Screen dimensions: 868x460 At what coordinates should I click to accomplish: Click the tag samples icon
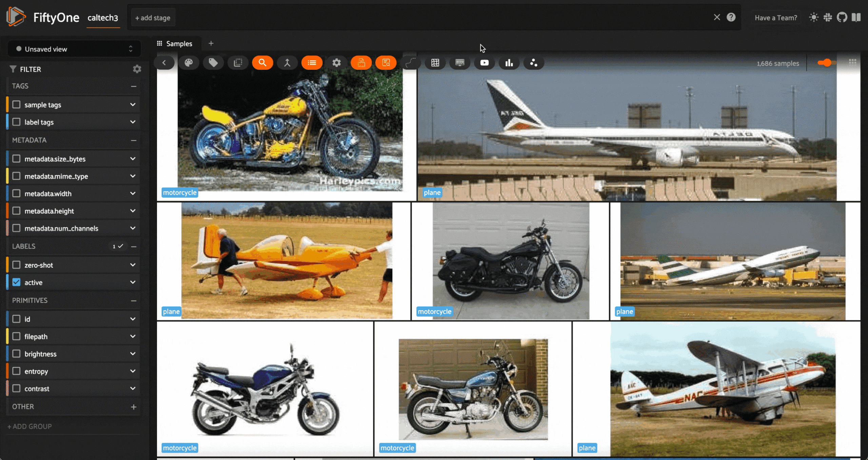tap(213, 63)
